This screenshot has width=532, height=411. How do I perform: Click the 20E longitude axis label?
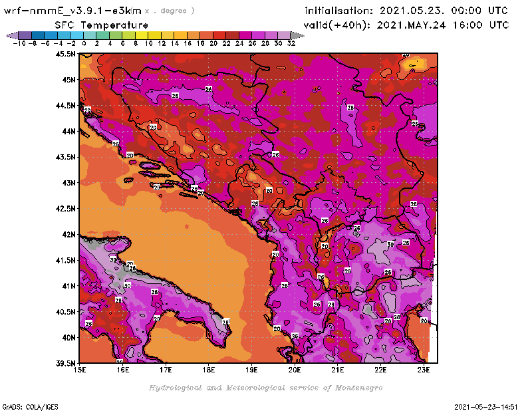pyautogui.click(x=295, y=370)
